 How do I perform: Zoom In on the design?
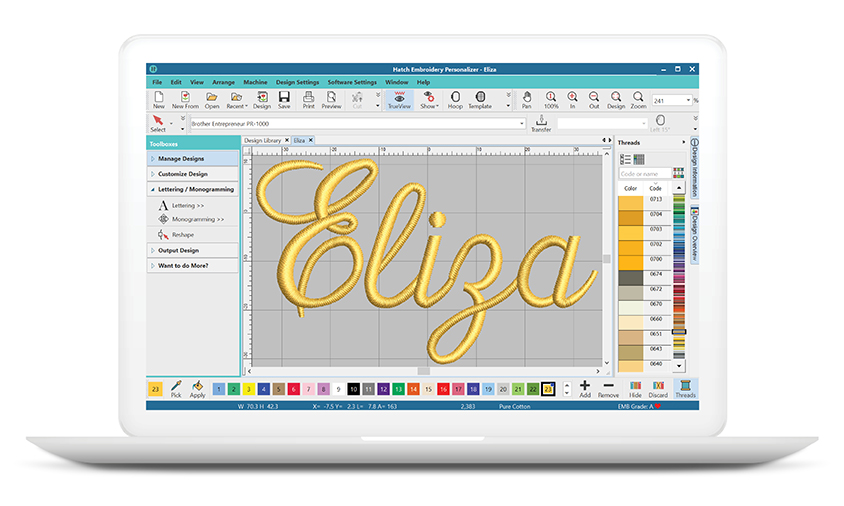click(x=573, y=100)
